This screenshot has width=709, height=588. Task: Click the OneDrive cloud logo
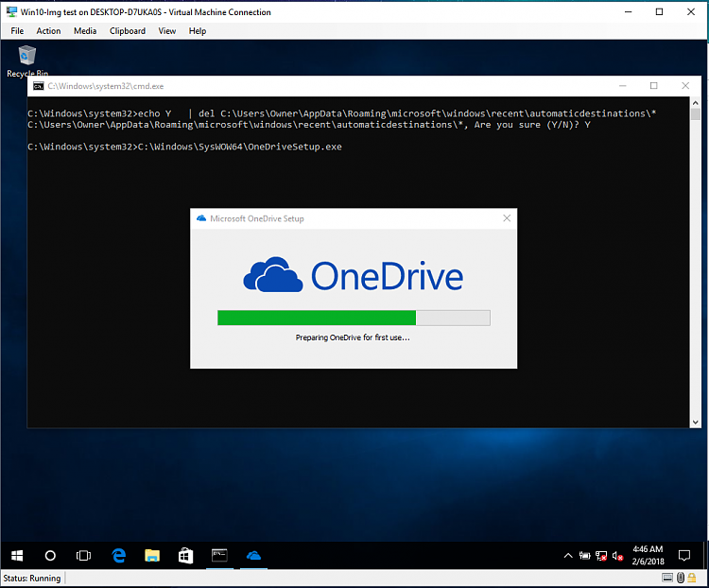tap(272, 275)
